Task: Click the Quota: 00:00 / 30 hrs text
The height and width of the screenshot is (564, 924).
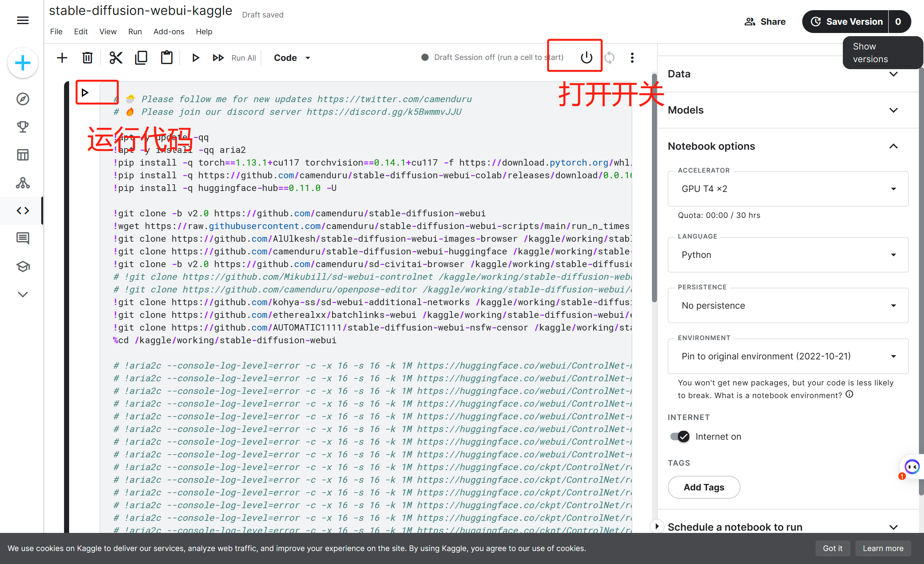Action: coord(719,215)
